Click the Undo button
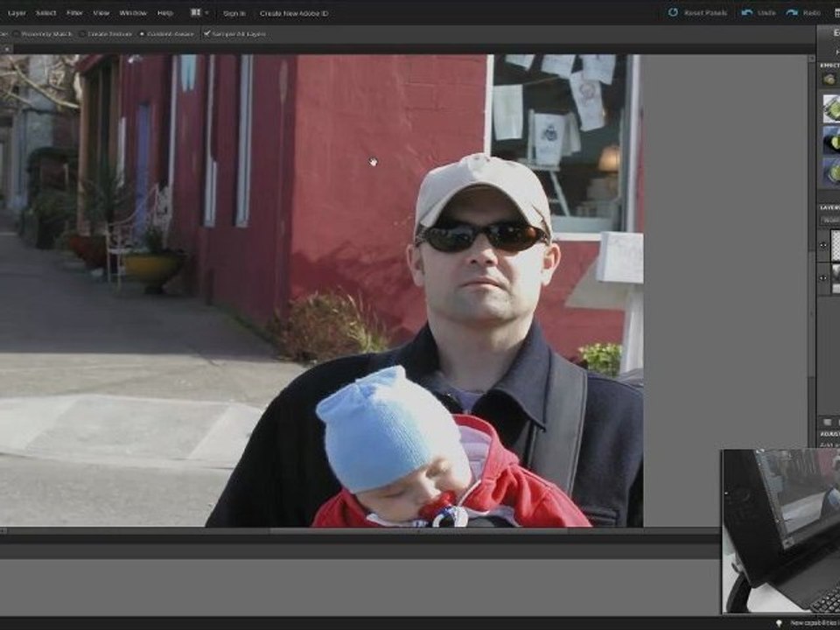Screen dimensions: 840x630 tap(759, 12)
